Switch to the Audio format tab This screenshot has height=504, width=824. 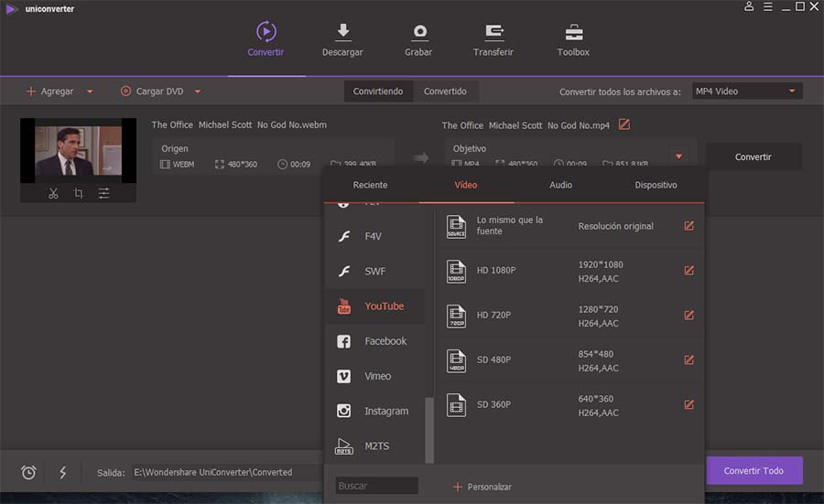pyautogui.click(x=560, y=185)
